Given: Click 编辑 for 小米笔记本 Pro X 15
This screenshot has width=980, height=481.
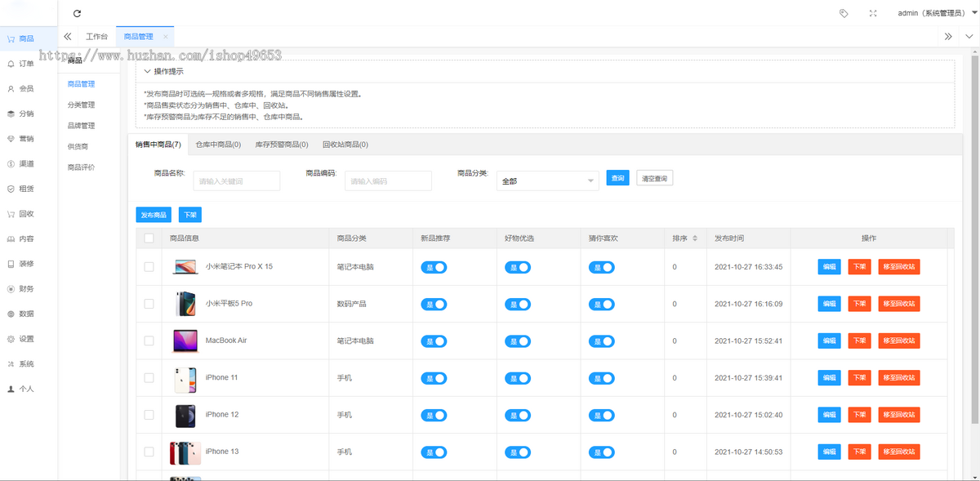Looking at the screenshot, I should coord(830,267).
